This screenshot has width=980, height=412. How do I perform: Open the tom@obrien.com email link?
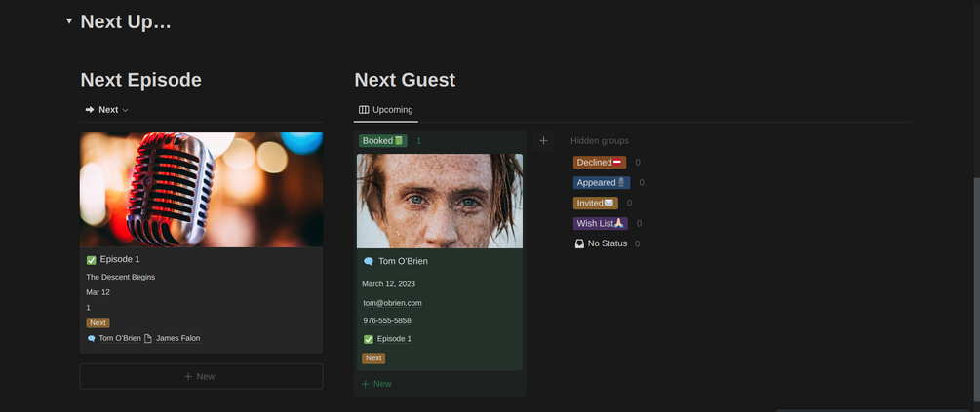393,303
